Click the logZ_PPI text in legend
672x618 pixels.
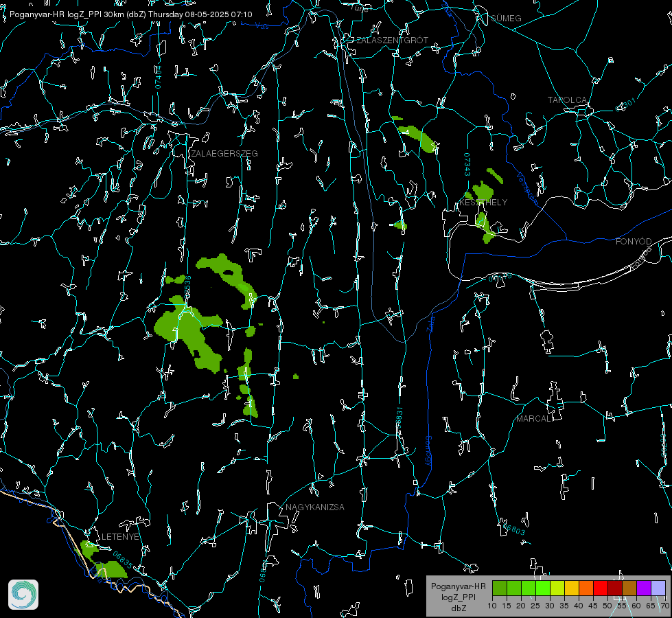(x=458, y=597)
